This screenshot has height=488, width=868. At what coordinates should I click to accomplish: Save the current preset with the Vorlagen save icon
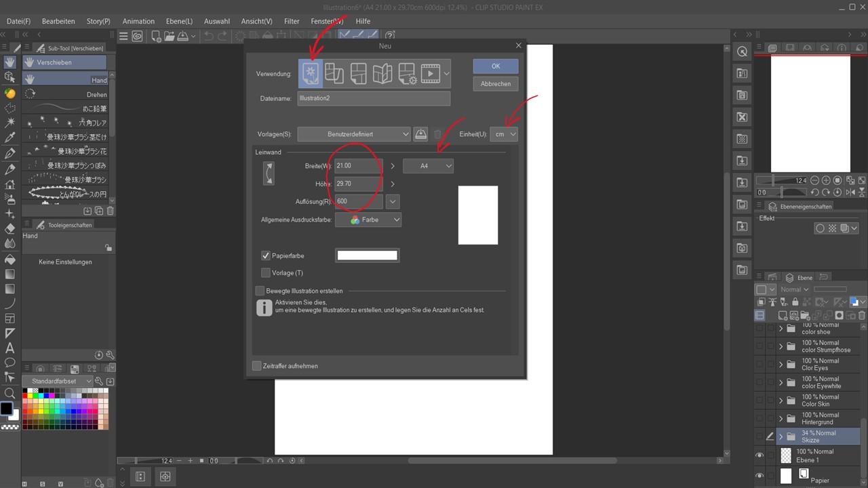coord(420,134)
